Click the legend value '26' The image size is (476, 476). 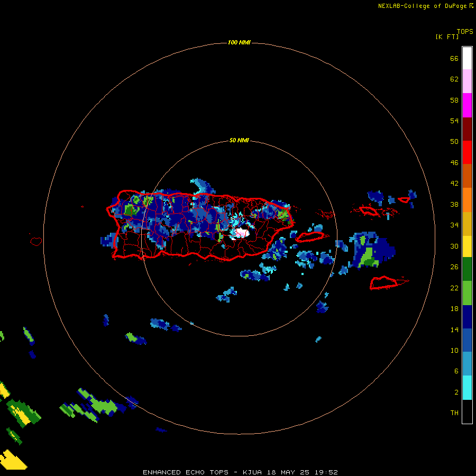(x=454, y=267)
